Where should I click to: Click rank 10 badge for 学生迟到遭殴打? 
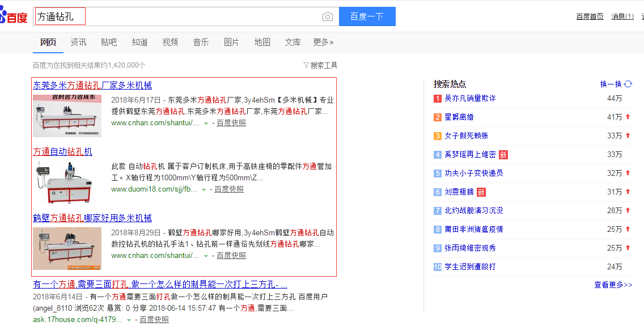click(438, 267)
